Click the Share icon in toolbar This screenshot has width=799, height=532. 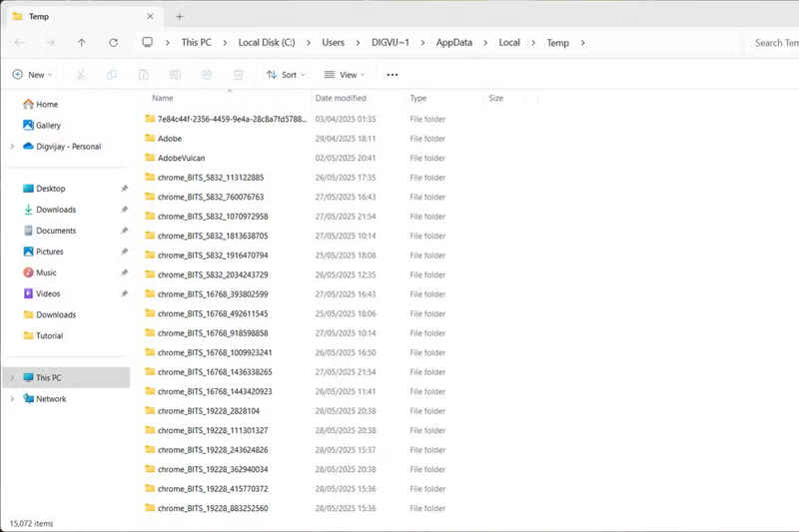click(207, 75)
